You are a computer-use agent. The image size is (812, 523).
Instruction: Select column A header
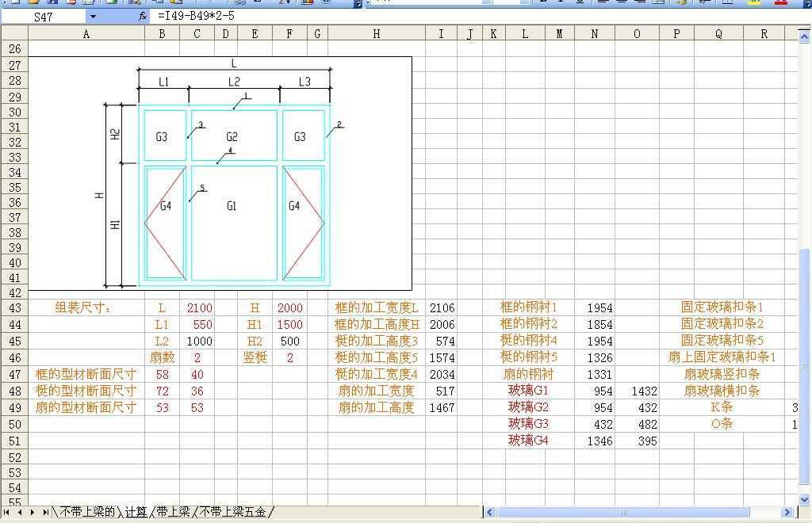tap(86, 33)
